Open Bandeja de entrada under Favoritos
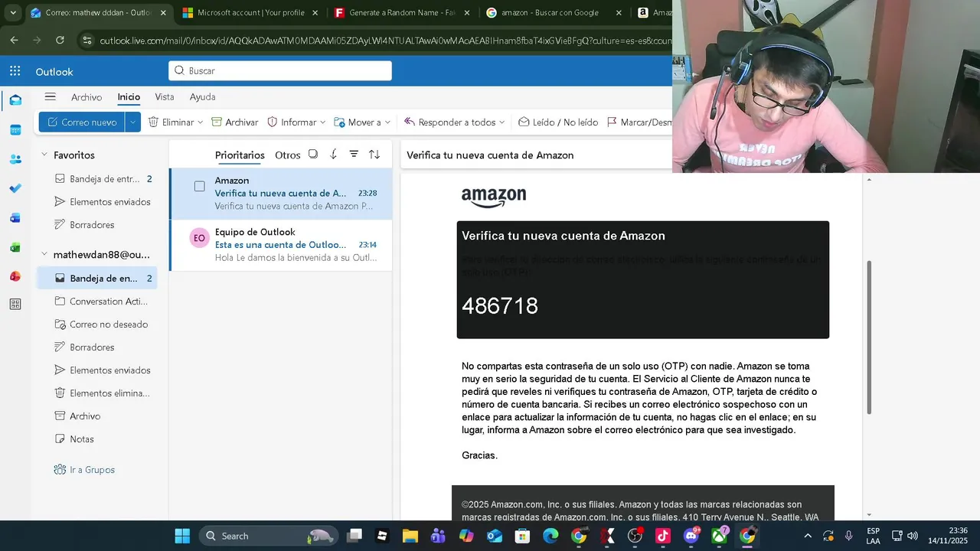This screenshot has height=551, width=980. [x=97, y=179]
